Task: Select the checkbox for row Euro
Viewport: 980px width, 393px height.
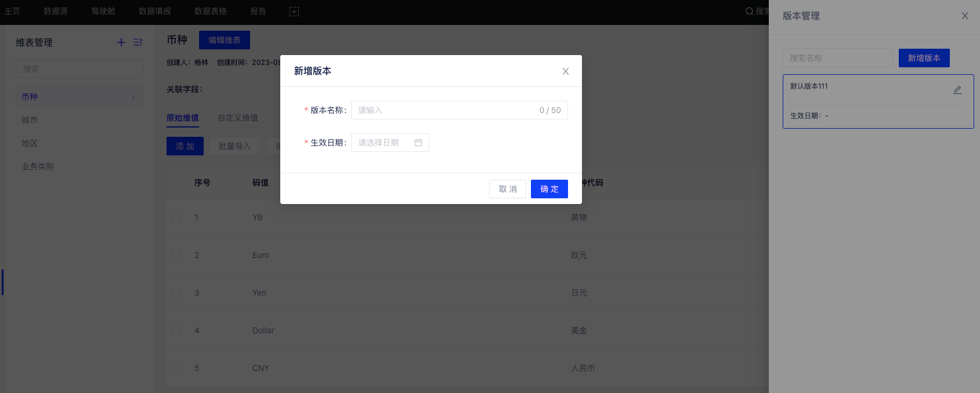Action: tap(176, 255)
